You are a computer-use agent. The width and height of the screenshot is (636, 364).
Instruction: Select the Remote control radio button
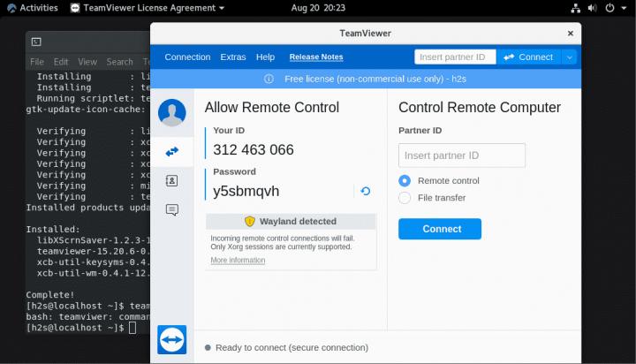405,180
